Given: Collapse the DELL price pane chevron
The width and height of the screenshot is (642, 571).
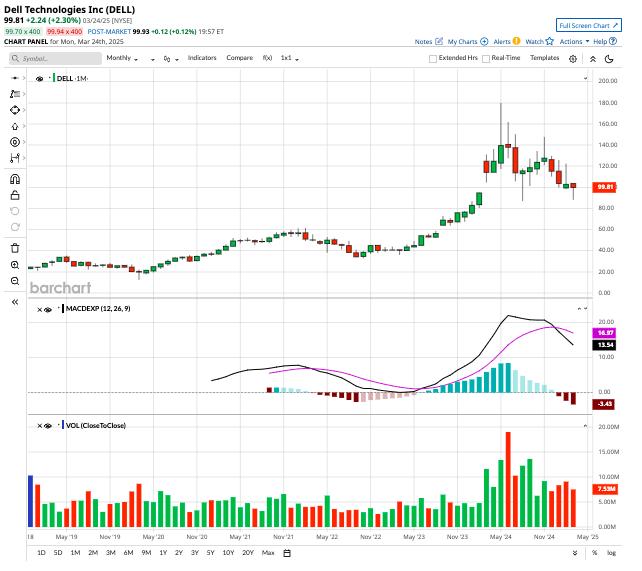Looking at the screenshot, I should [585, 78].
